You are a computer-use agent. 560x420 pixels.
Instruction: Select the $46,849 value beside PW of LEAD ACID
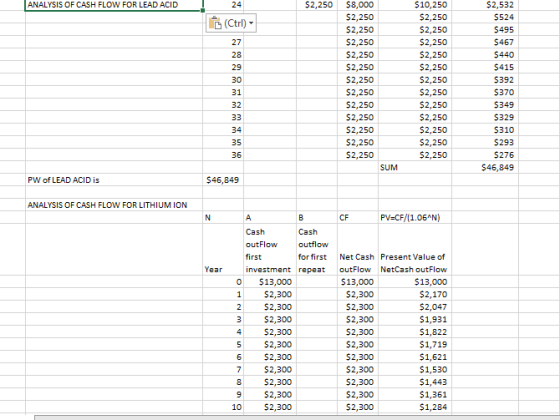[x=223, y=180]
